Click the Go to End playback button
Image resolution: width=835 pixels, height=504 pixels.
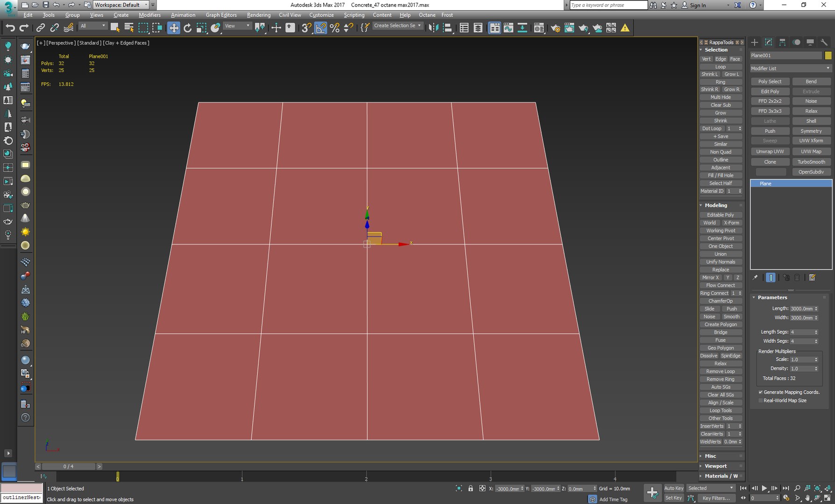click(785, 488)
